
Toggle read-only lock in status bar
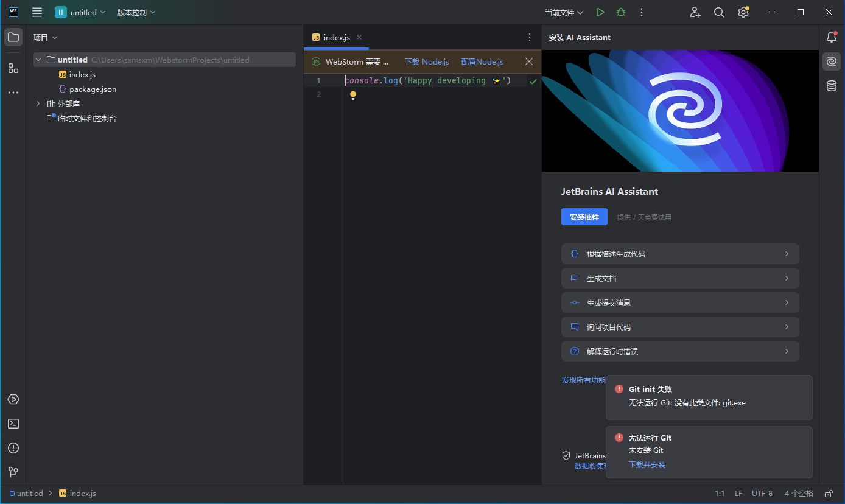[x=829, y=494]
